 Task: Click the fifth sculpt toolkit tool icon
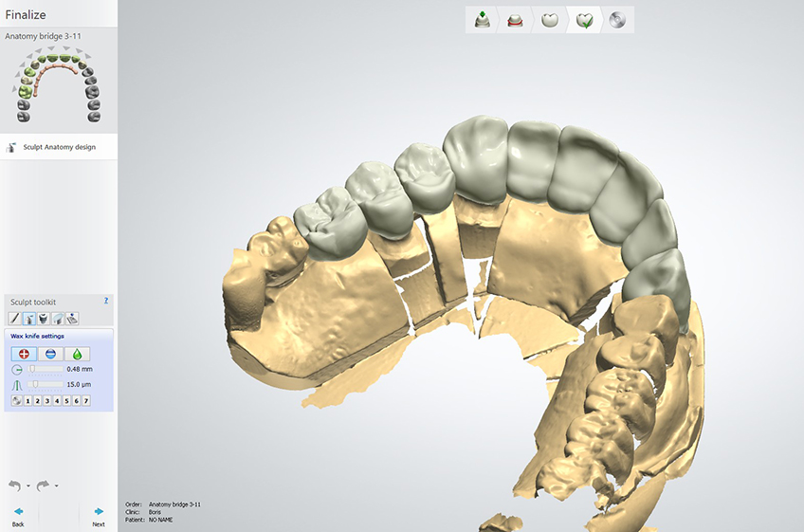(72, 318)
